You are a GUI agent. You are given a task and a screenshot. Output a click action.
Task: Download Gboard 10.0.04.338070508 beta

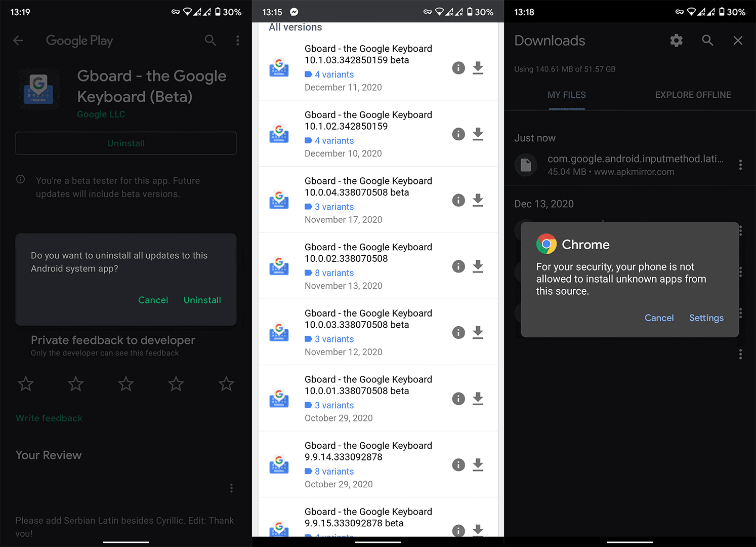[x=478, y=200]
